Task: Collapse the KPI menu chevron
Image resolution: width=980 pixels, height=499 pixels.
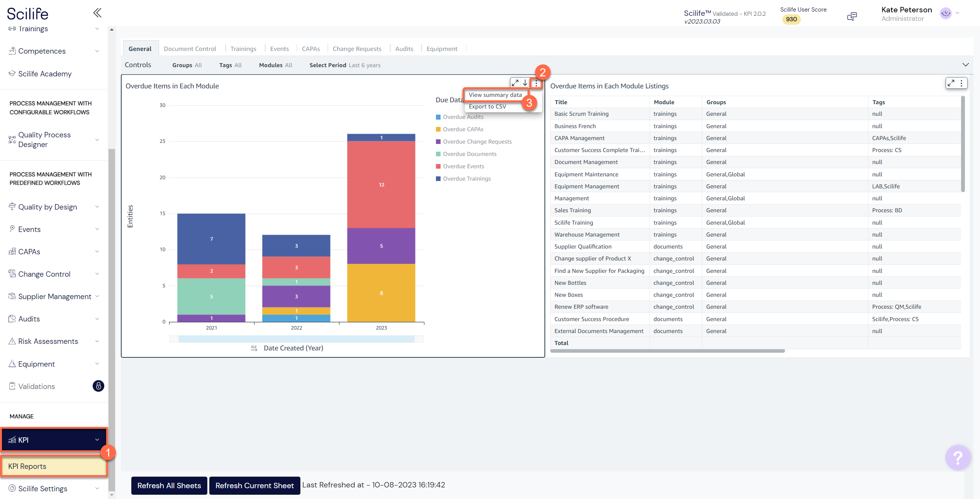Action: 97,440
